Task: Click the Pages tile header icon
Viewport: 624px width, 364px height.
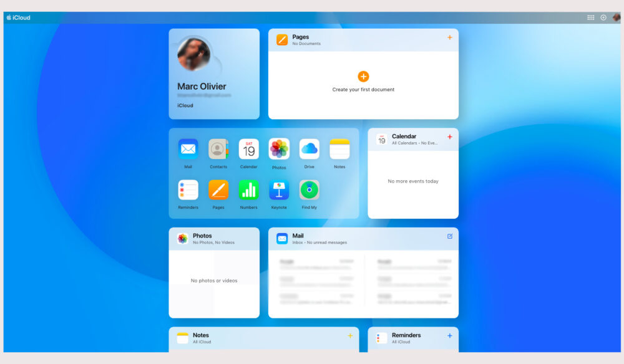Action: (282, 40)
